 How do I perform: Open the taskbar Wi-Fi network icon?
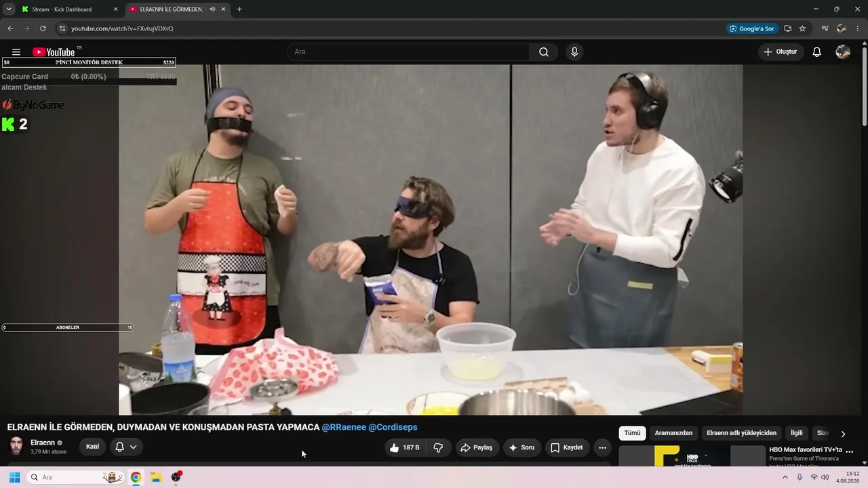point(814,477)
